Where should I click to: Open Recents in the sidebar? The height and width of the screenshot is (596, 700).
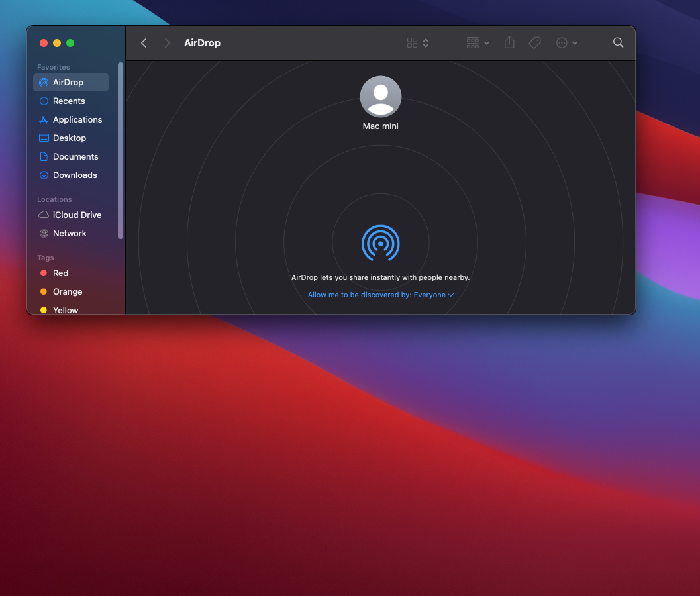coord(71,101)
